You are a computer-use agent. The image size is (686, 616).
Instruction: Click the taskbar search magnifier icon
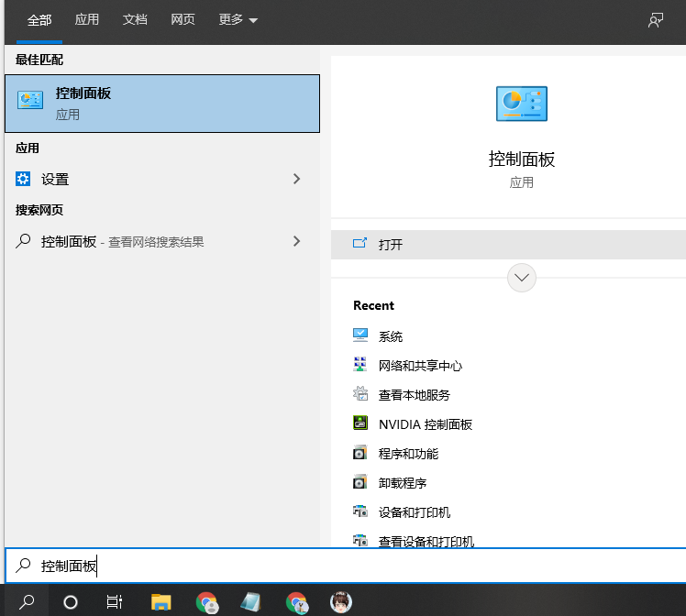pos(27,601)
